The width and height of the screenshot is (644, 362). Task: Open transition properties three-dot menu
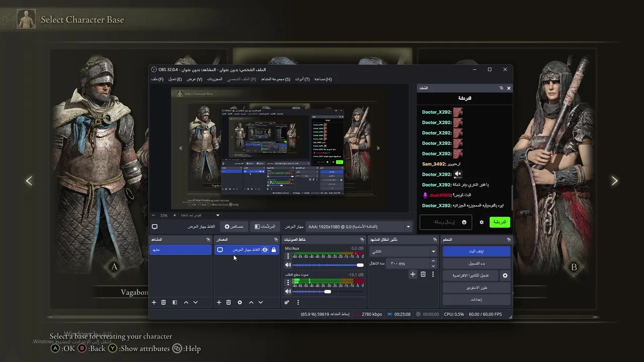point(433,274)
